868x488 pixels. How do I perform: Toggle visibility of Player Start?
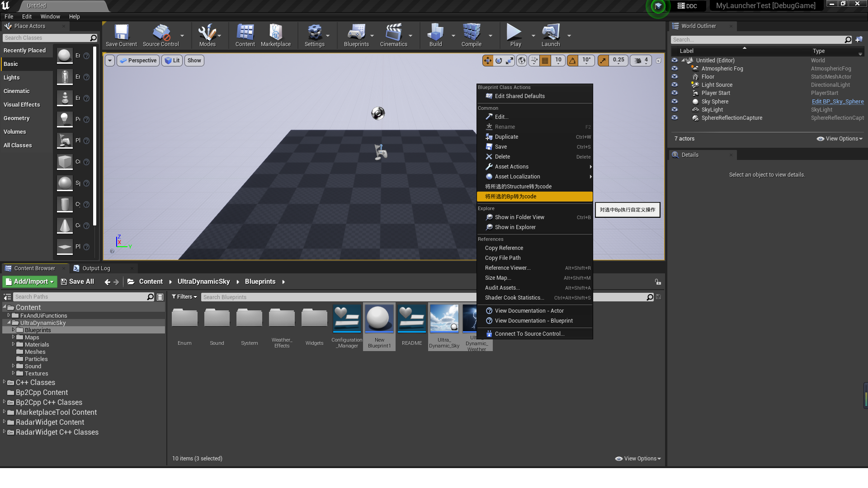(675, 93)
